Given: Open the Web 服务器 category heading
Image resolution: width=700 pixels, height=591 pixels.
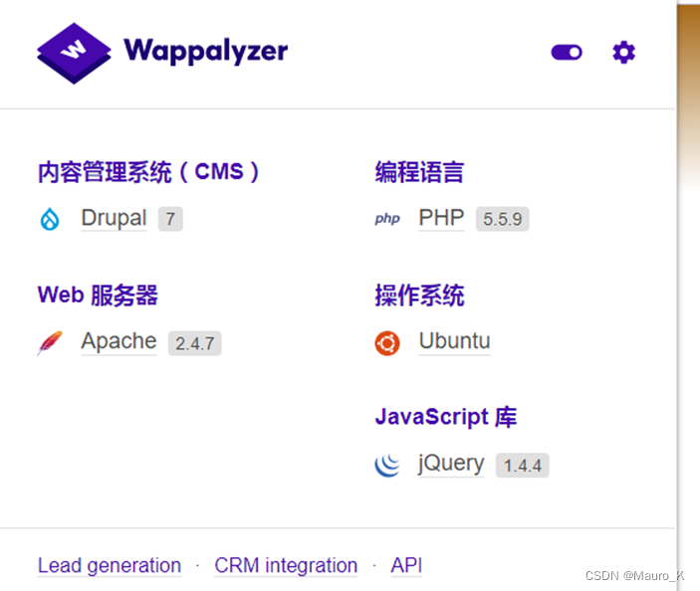Looking at the screenshot, I should 98,295.
